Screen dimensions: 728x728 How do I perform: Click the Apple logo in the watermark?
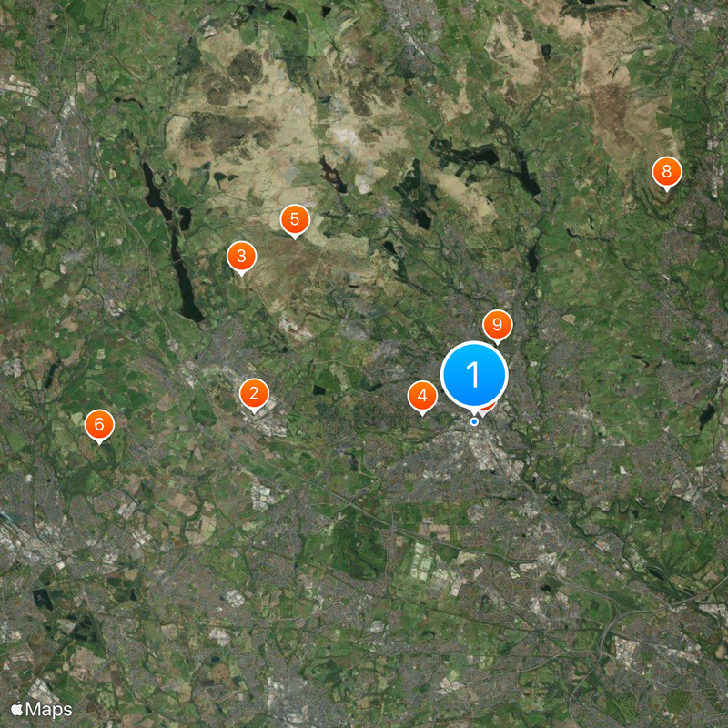pos(17,709)
